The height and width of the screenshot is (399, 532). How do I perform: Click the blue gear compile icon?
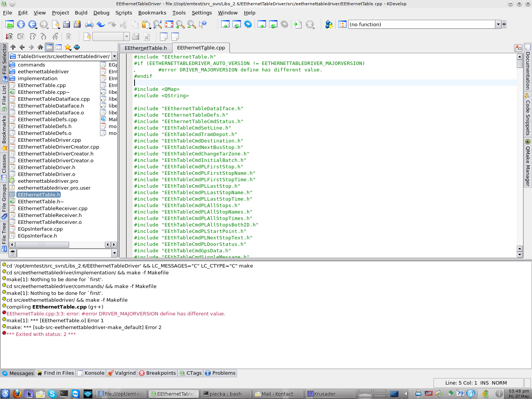click(248, 25)
